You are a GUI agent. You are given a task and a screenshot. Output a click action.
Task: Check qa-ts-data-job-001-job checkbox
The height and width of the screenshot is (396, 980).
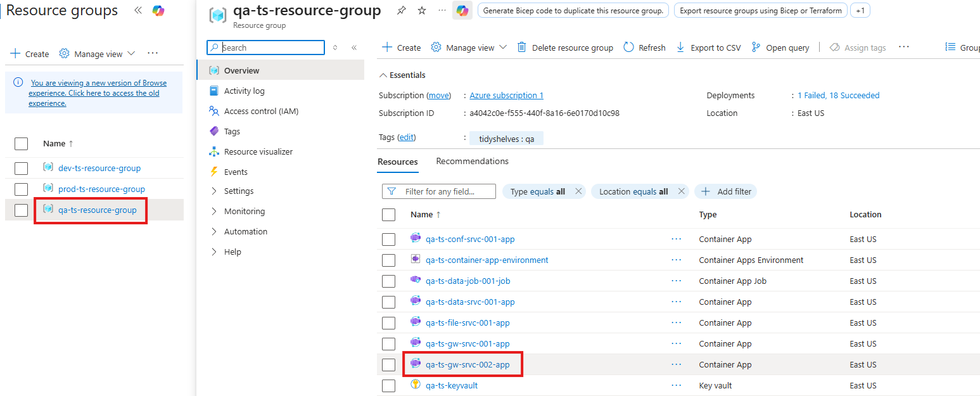click(388, 281)
